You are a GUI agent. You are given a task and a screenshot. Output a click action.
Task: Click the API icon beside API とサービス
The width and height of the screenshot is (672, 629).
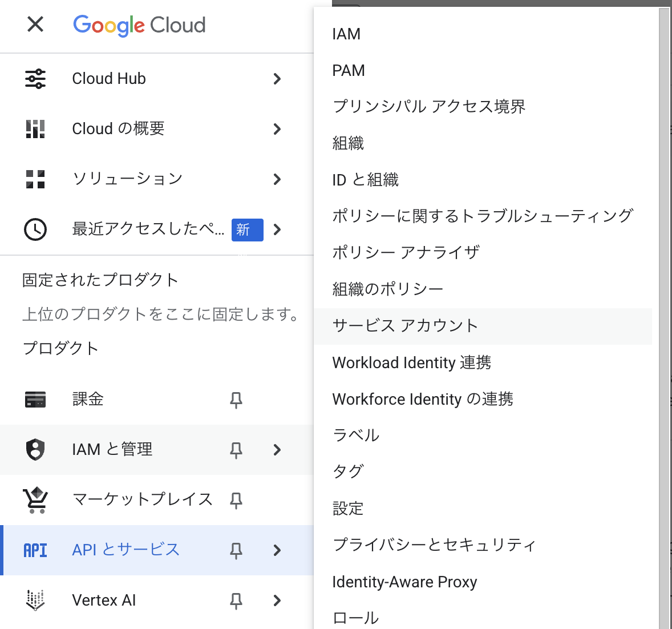point(35,550)
